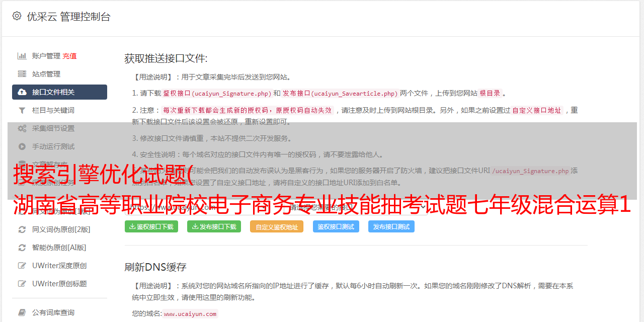Click the /ucaiyun_Signature.php URI text
The width and height of the screenshot is (644, 322).
pos(530,171)
